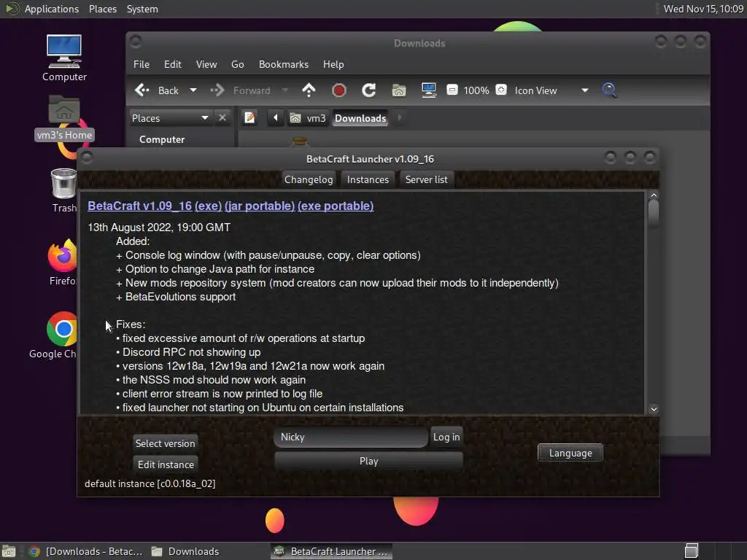Viewport: 747px width, 560px height.
Task: Click BetaCraft Launcher window menu button
Action: (x=87, y=157)
